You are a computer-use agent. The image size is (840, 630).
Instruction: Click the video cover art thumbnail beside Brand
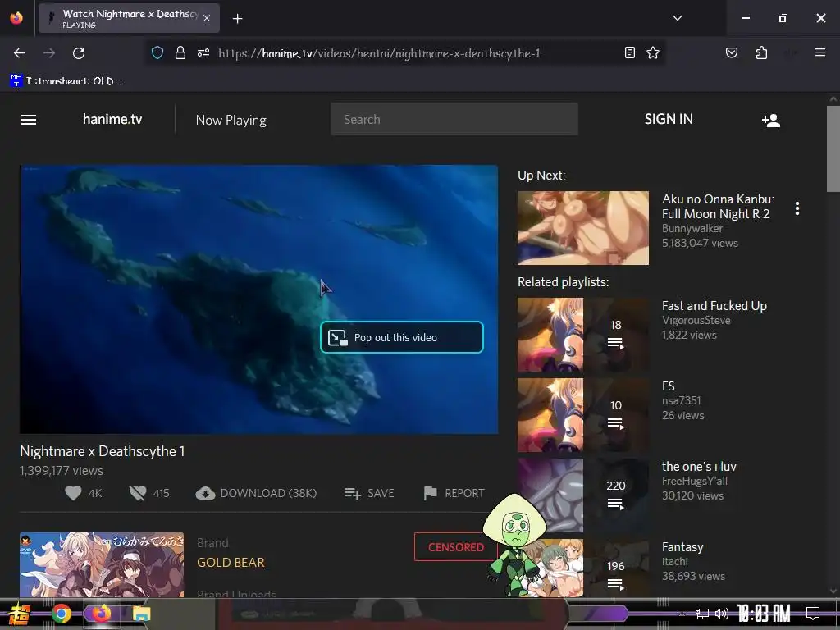point(102,564)
